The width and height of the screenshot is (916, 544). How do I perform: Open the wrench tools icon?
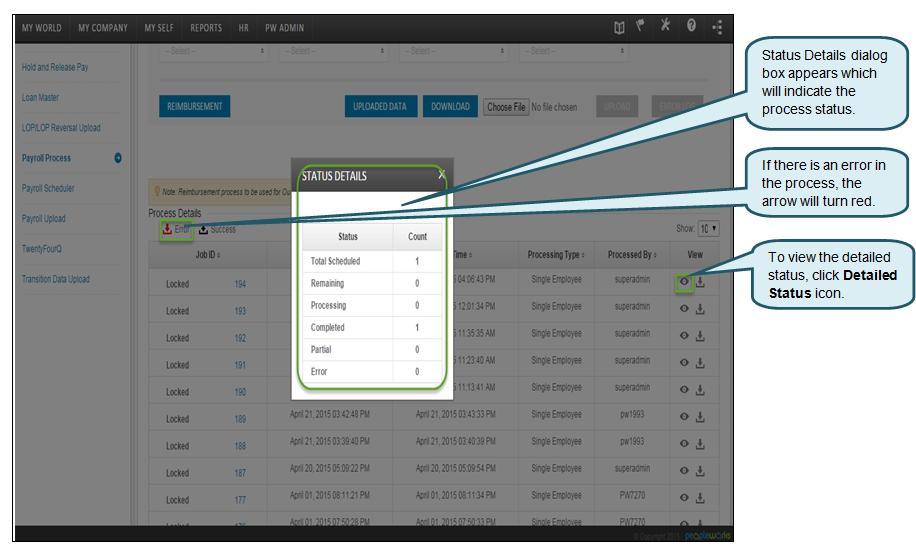pyautogui.click(x=666, y=27)
